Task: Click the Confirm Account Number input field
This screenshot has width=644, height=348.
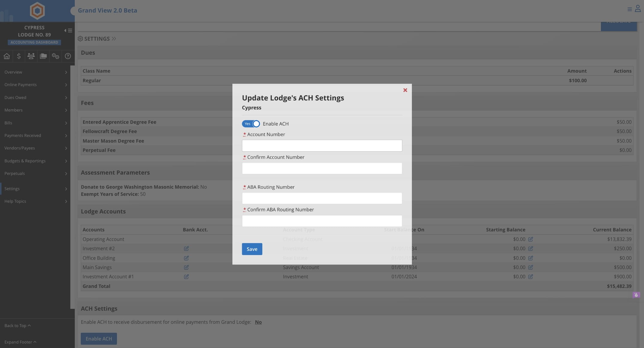Action: coord(322,168)
